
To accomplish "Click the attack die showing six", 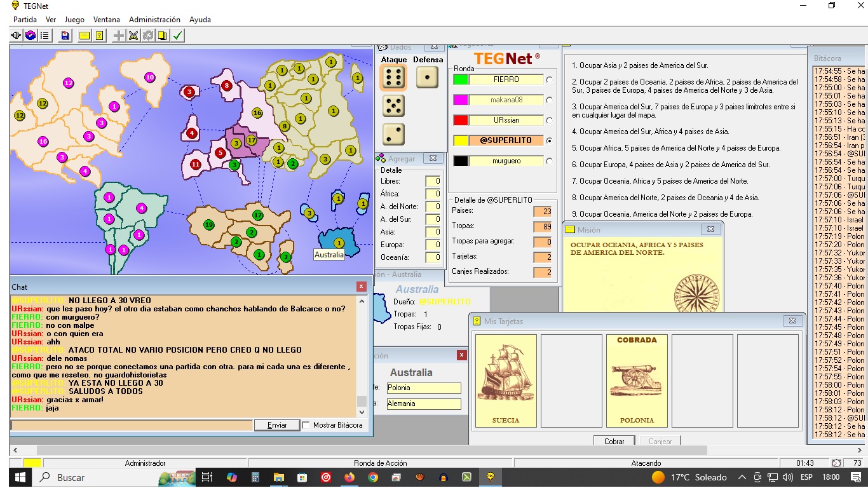I will click(x=393, y=78).
